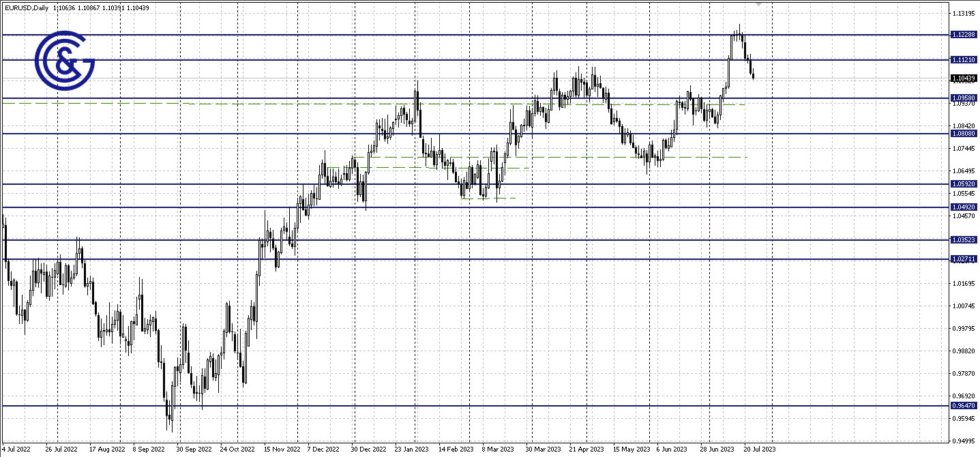Viewport: 980px width, 457px height.
Task: Click the EURUSD,Daily chart label
Action: pyautogui.click(x=25, y=7)
